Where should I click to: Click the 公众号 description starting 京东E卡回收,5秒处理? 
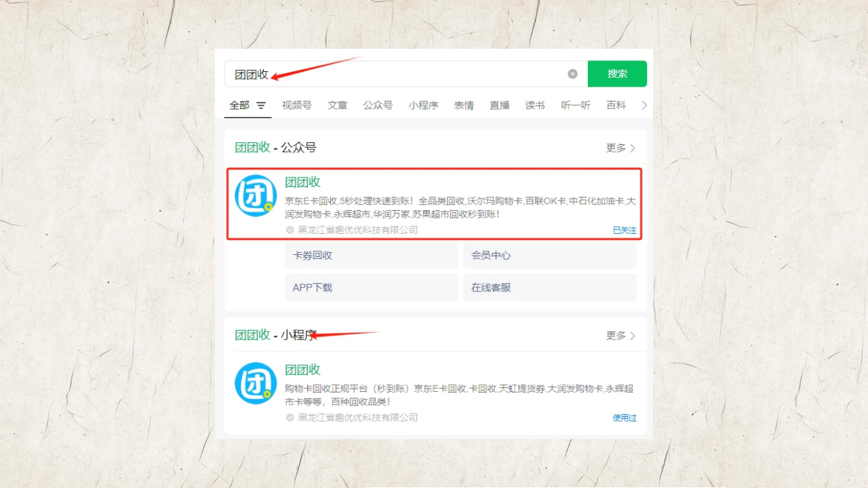(460, 207)
